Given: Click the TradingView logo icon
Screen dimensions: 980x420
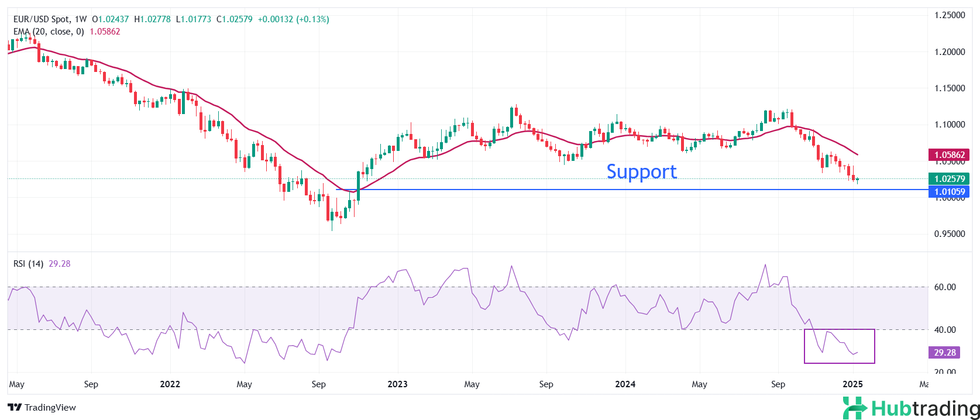Looking at the screenshot, I should click(x=15, y=408).
